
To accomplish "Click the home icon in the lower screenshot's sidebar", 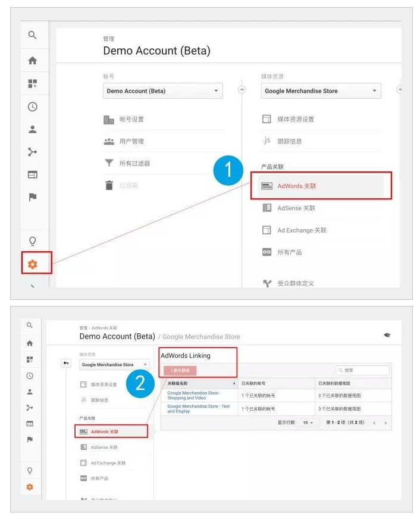I will click(30, 343).
